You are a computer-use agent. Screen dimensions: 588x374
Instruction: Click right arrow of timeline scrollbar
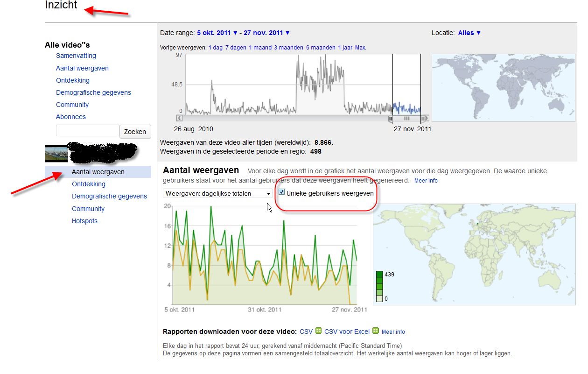point(426,119)
